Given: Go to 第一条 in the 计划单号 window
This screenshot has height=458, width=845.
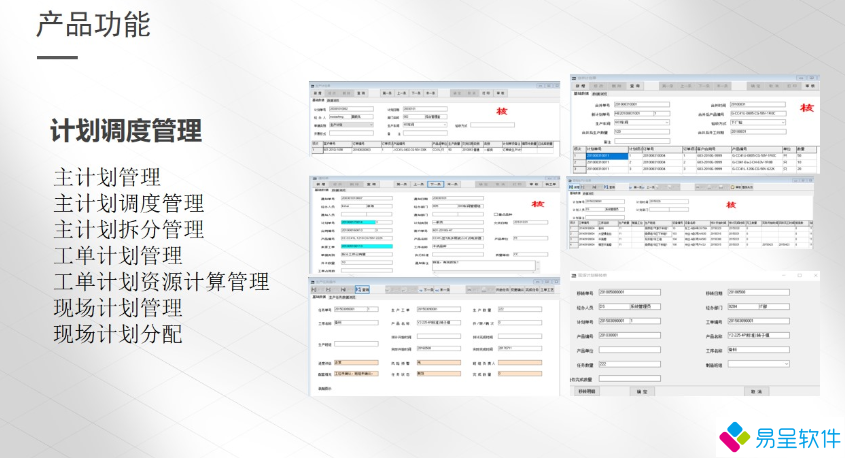Looking at the screenshot, I should coord(387,93).
